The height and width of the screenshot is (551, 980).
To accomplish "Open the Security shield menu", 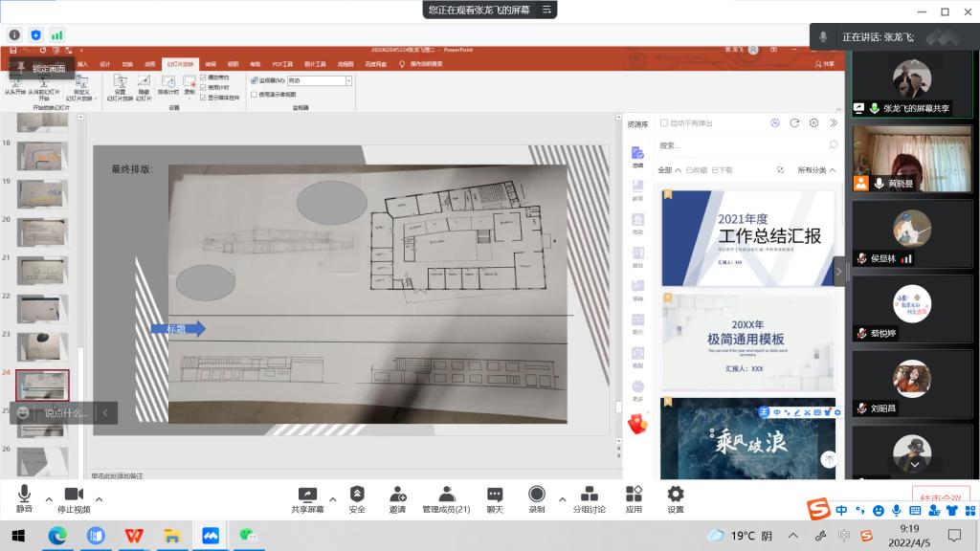I will [x=357, y=497].
